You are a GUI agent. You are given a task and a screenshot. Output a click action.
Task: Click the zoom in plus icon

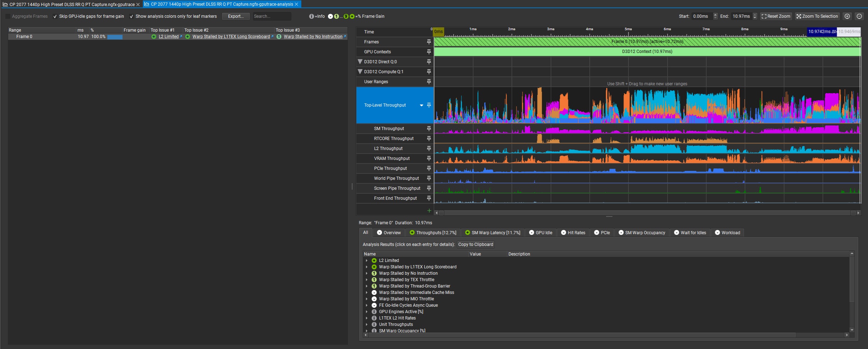[847, 16]
